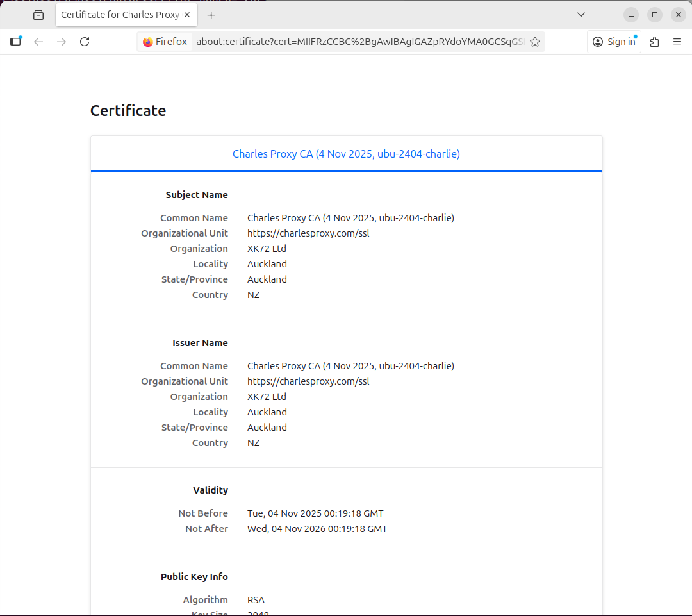The width and height of the screenshot is (692, 616).
Task: Click the forward navigation arrow
Action: [62, 42]
